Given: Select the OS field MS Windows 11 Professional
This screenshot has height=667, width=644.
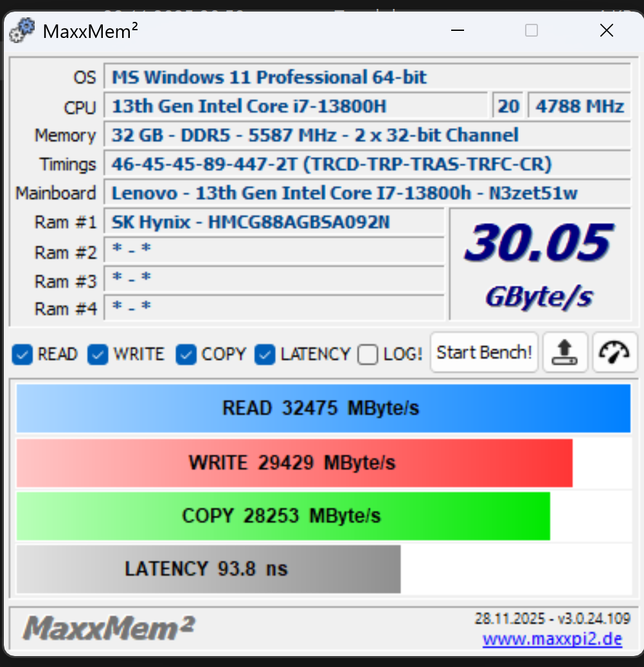Looking at the screenshot, I should (367, 77).
